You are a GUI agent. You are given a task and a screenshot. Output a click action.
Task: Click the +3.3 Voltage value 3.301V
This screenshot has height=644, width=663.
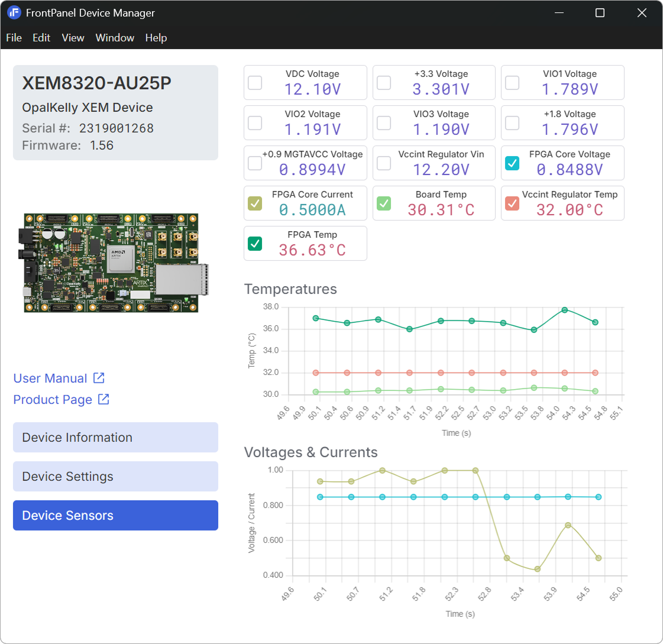(x=441, y=90)
